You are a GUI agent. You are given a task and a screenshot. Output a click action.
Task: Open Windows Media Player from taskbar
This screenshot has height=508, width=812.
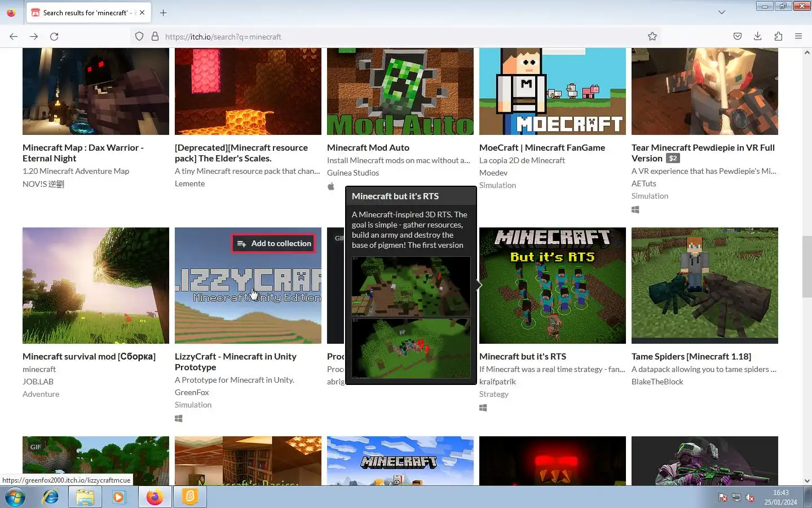pos(119,497)
